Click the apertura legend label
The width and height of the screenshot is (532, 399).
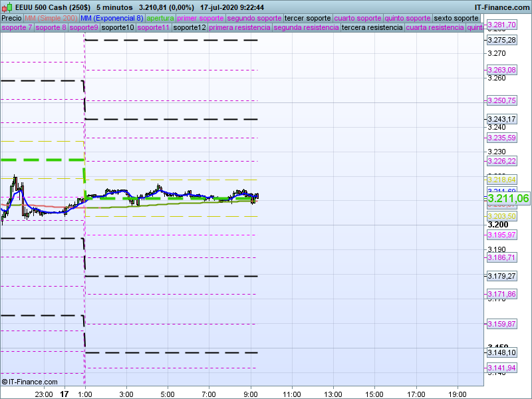coord(160,18)
